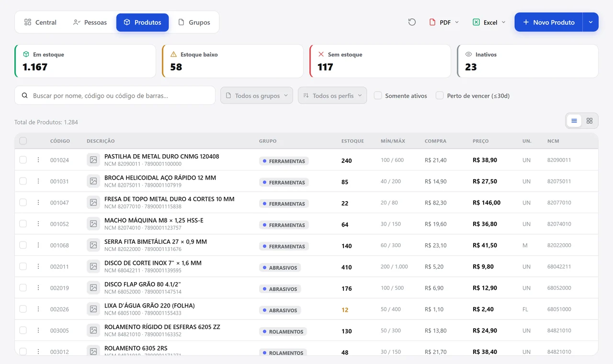Select checkbox for product 001052
This screenshot has height=364, width=613.
(23, 224)
